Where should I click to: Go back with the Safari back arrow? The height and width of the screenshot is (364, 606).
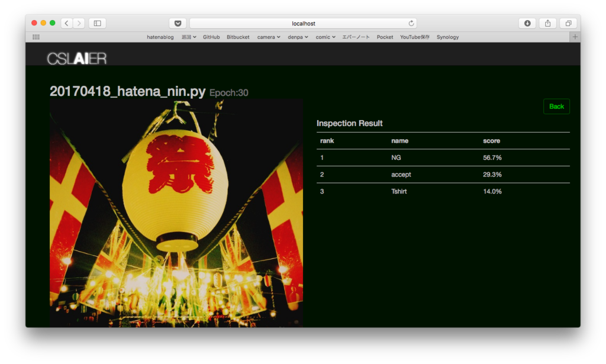tap(66, 23)
